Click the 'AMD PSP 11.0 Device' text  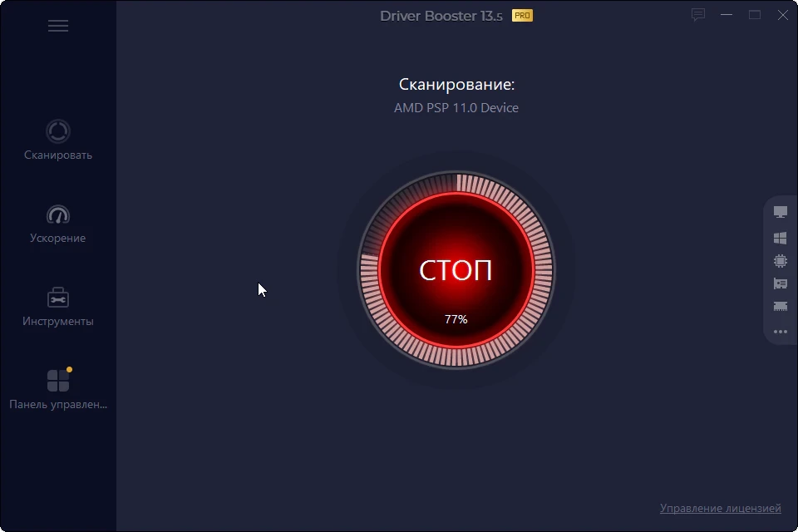456,108
